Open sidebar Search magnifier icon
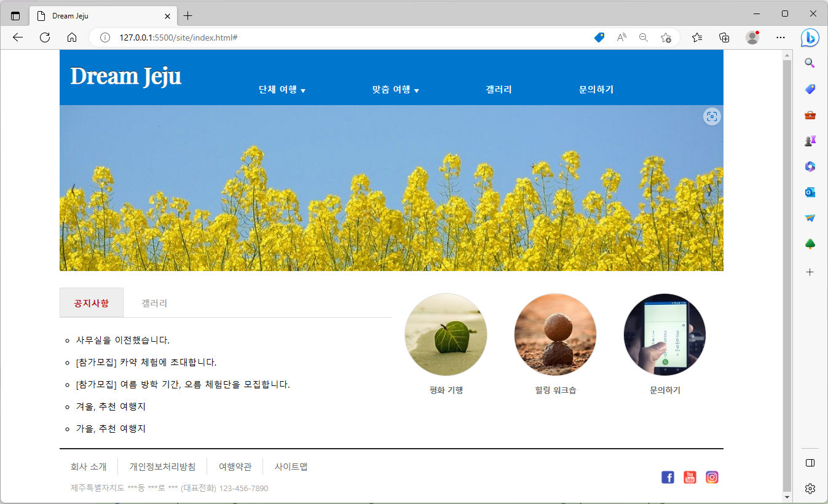Viewport: 828px width, 504px height. 810,63
